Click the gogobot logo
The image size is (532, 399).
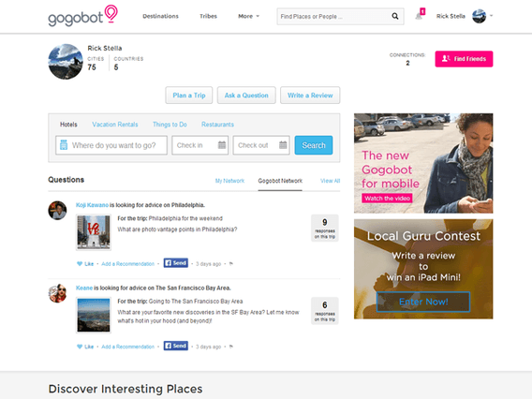tap(82, 16)
